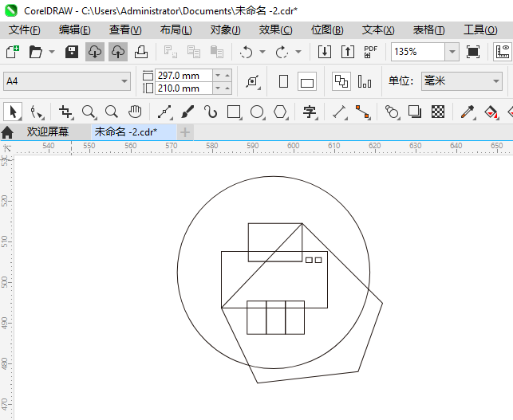
Task: Select the Connector tool
Action: (362, 112)
